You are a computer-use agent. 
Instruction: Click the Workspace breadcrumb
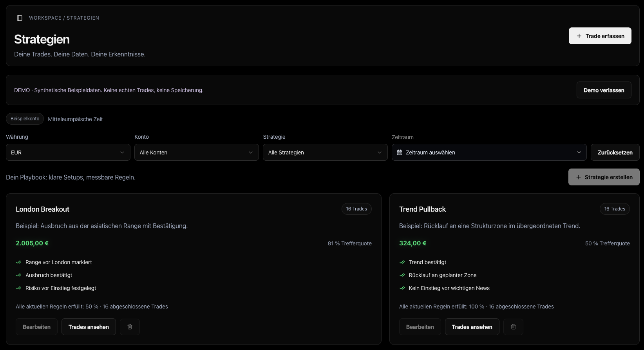click(x=45, y=18)
